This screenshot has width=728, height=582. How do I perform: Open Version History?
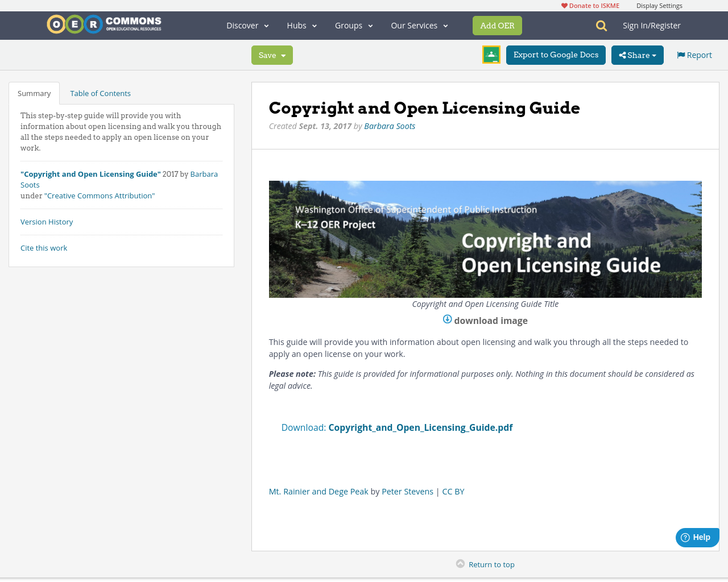[x=47, y=222]
